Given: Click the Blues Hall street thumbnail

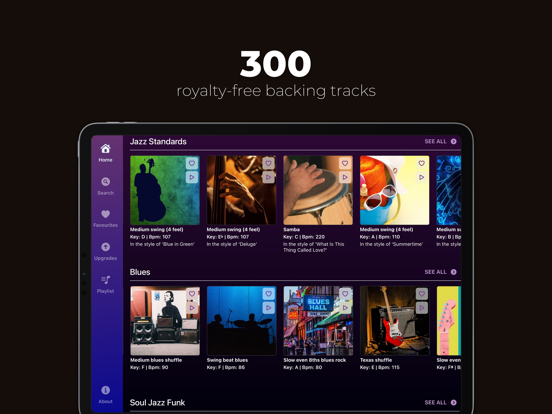Looking at the screenshot, I should [318, 321].
